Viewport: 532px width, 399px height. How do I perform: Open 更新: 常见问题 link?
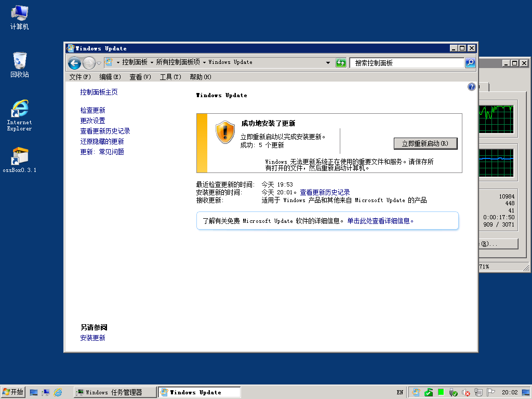[102, 152]
